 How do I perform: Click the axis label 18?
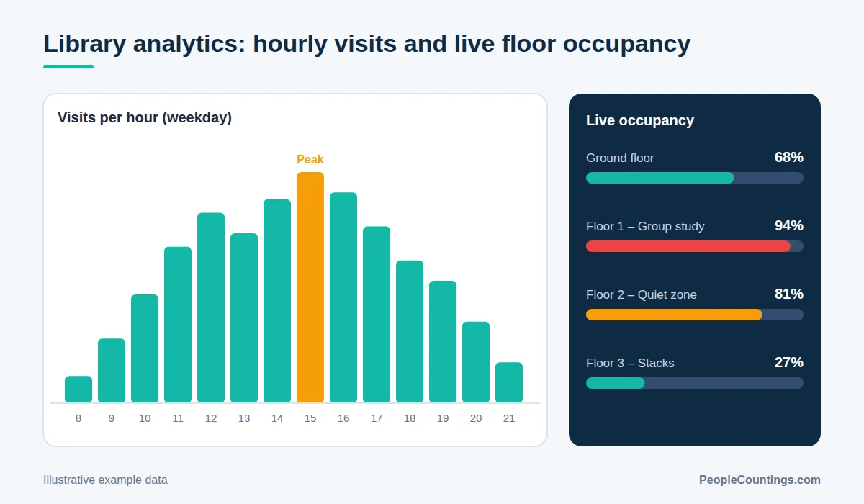410,418
